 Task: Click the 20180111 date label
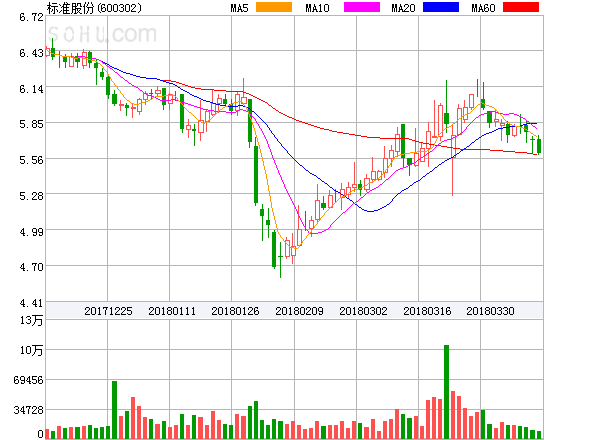pos(172,311)
